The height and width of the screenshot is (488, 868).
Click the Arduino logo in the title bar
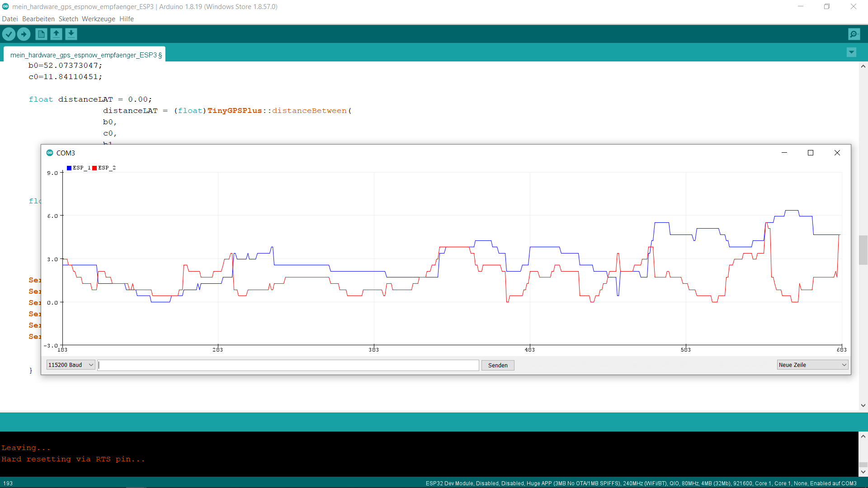(5, 6)
